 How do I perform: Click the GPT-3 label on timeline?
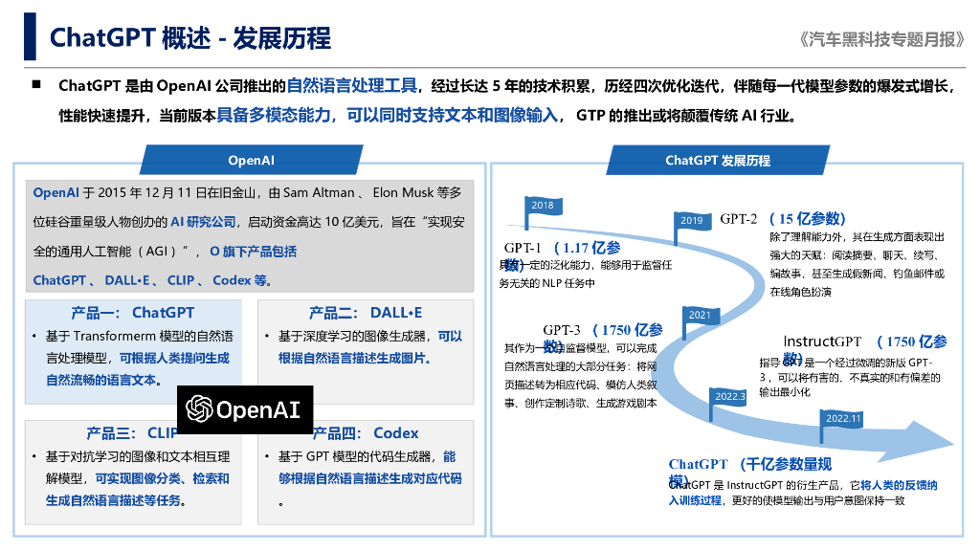point(561,329)
